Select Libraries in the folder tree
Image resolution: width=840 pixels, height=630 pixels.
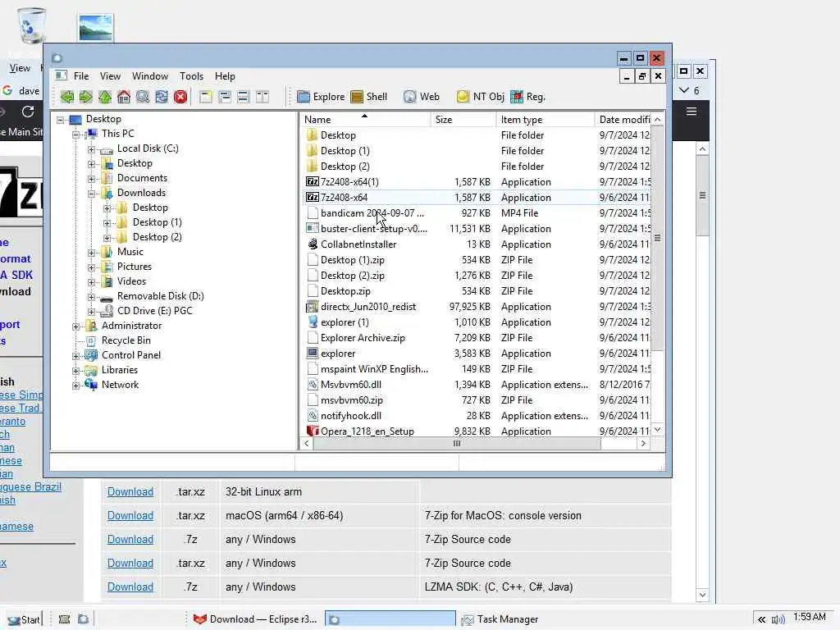120,370
